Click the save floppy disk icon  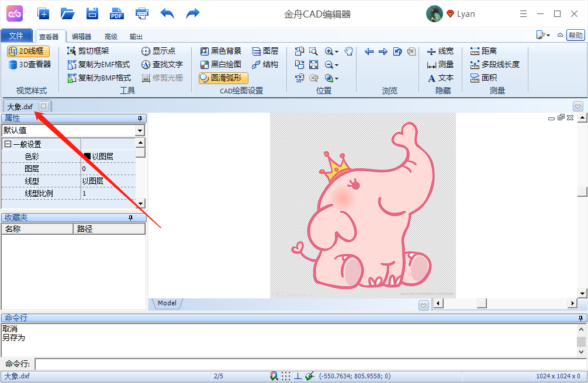(x=92, y=13)
